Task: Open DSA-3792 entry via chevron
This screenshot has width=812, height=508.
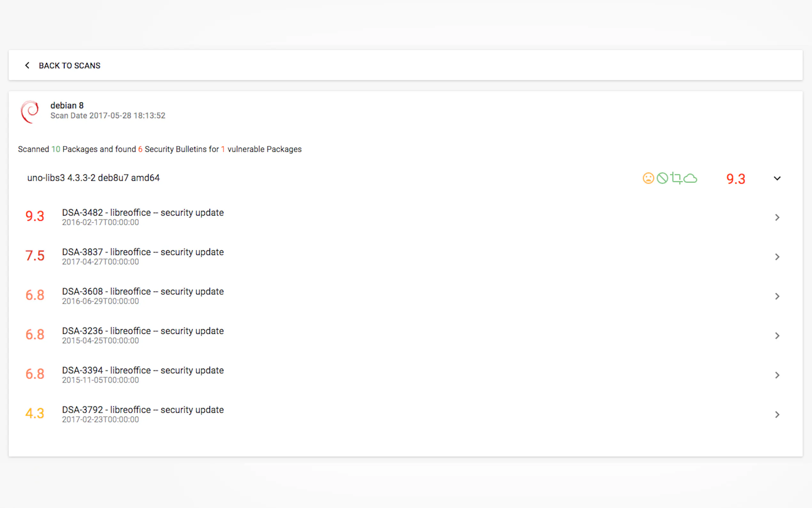Action: pyautogui.click(x=777, y=415)
